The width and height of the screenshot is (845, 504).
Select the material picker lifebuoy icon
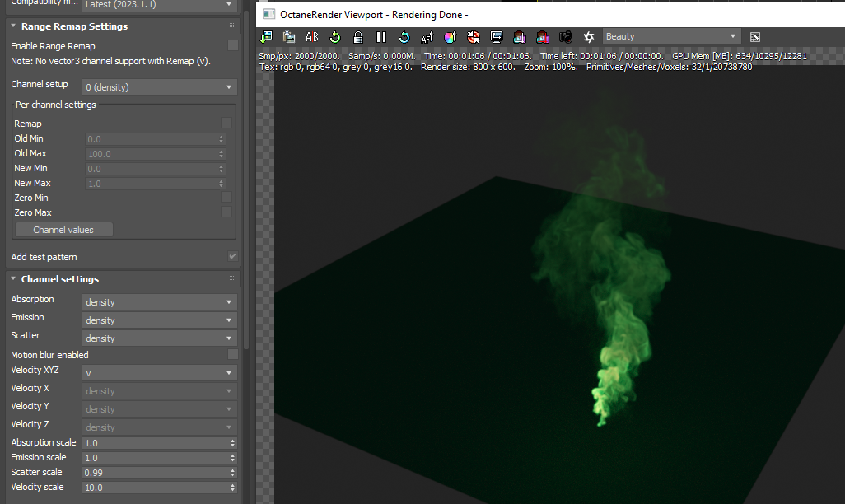(474, 37)
